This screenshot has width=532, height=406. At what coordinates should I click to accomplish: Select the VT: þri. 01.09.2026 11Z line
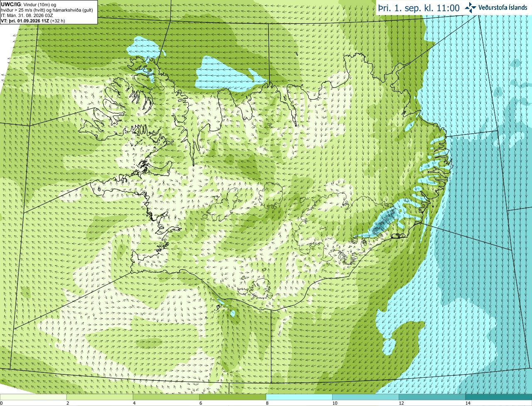click(32, 21)
